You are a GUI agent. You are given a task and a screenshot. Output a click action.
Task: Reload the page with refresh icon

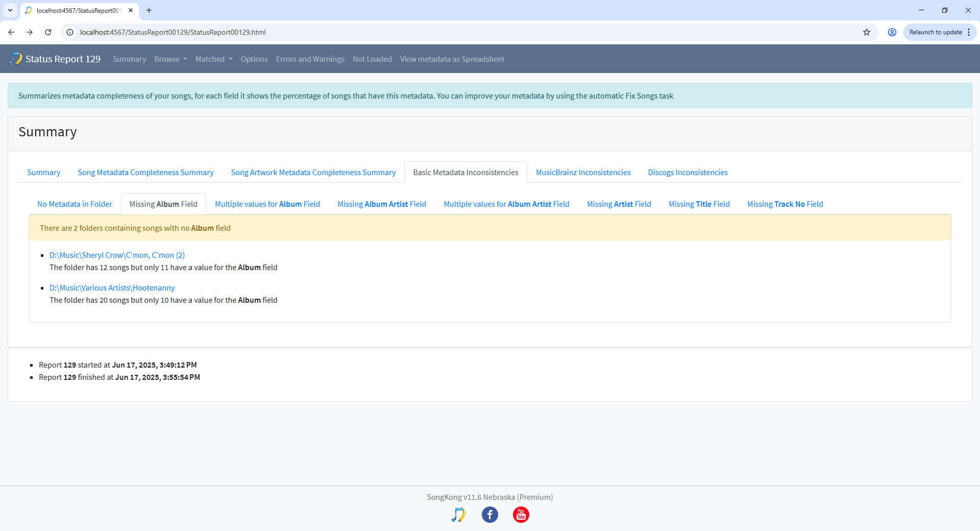coord(48,32)
